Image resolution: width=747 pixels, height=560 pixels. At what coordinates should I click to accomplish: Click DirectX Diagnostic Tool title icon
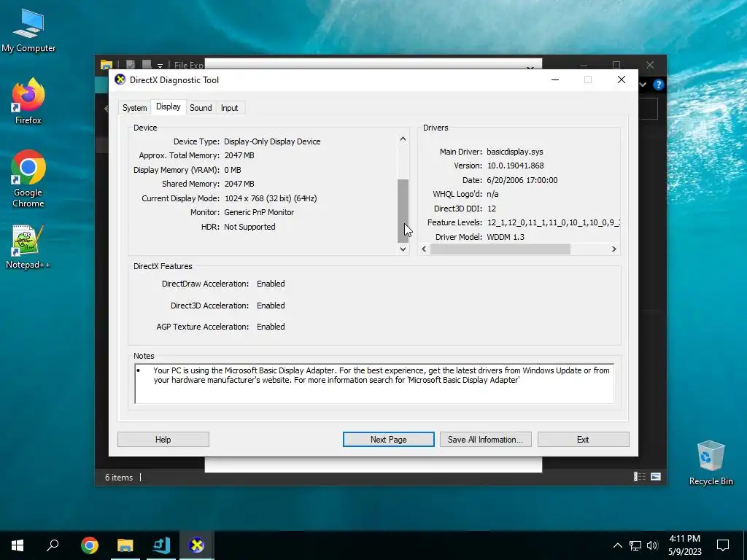120,79
